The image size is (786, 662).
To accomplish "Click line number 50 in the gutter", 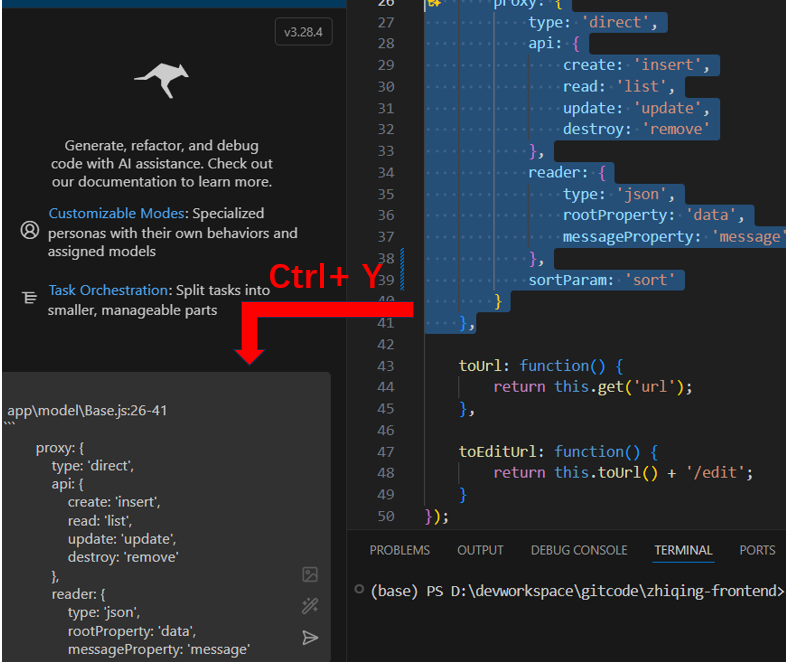I will click(x=385, y=516).
